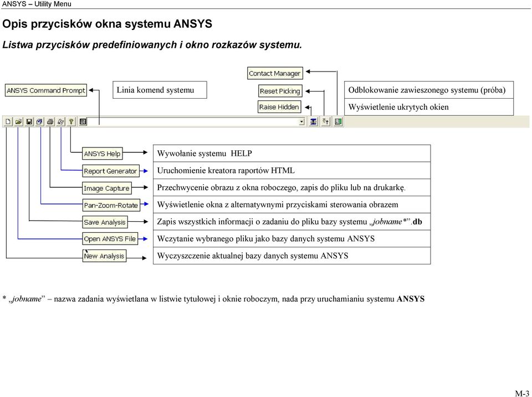Click the Report Generator tooltip label

pyautogui.click(x=111, y=171)
